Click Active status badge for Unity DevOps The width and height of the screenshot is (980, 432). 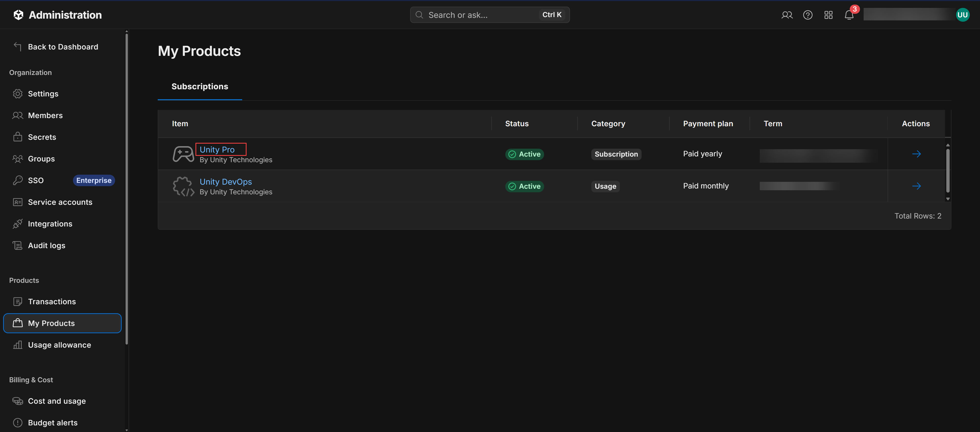click(x=524, y=186)
